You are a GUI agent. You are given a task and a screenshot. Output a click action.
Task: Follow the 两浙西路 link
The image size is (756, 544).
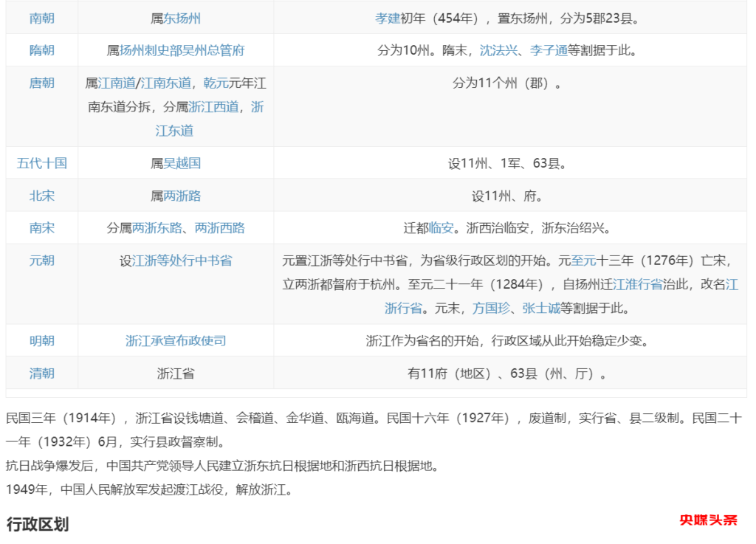point(219,229)
